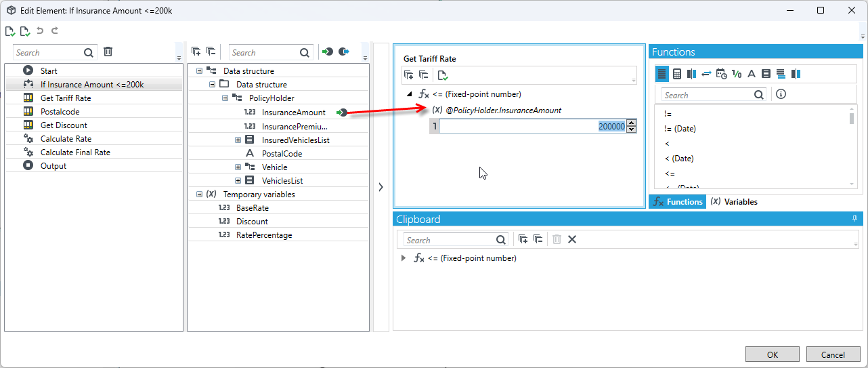This screenshot has width=868, height=368.
Task: Expand the Vehicle node
Action: 238,167
